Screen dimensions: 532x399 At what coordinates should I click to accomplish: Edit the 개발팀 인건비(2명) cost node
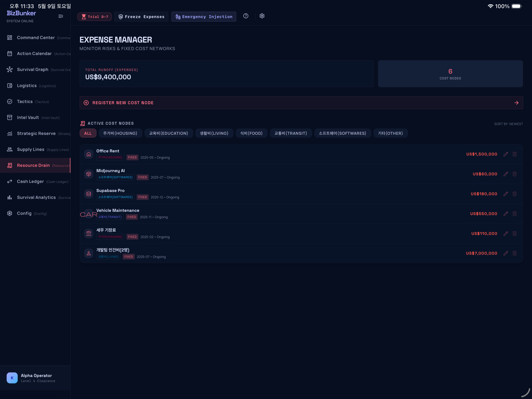[x=506, y=253]
